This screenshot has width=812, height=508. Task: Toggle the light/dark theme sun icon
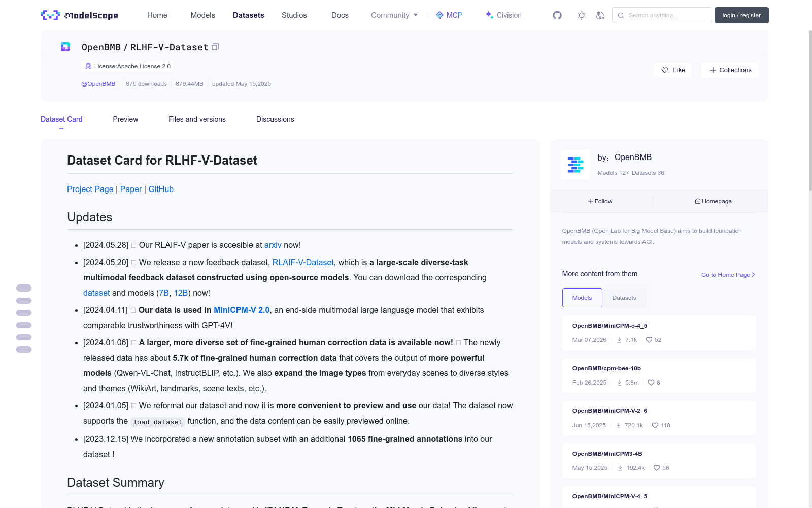tap(582, 15)
